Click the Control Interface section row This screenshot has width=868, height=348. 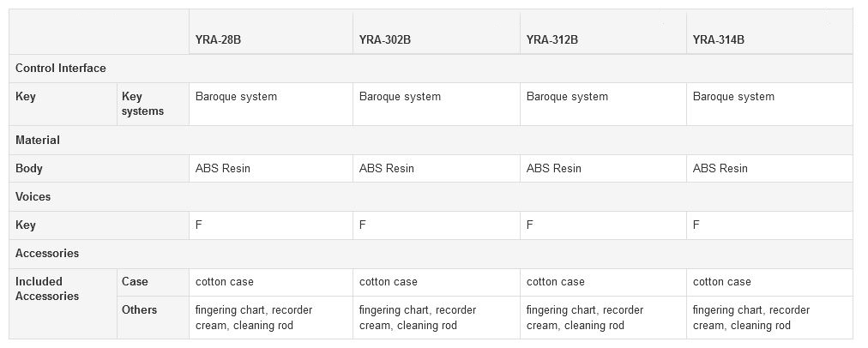pyautogui.click(x=61, y=68)
